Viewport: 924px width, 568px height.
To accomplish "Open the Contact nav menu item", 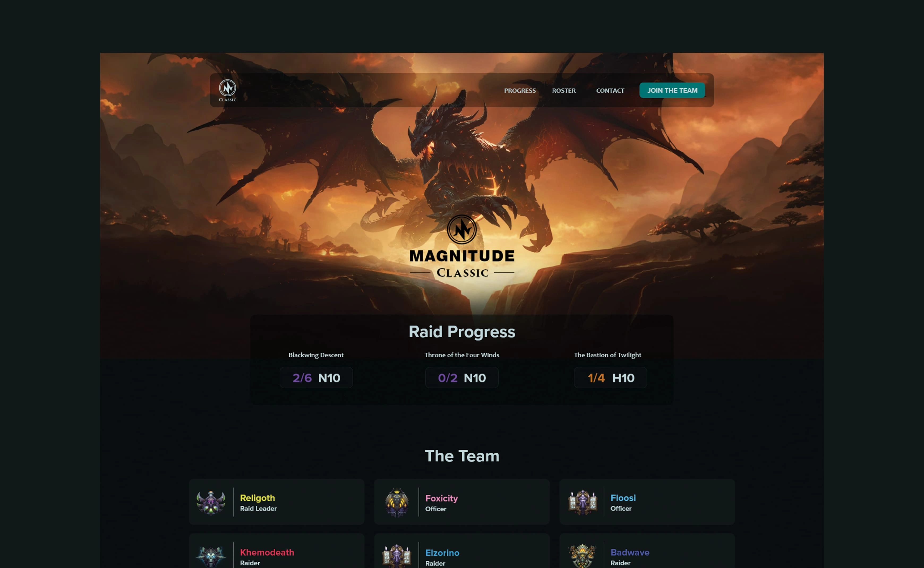I will coord(610,91).
